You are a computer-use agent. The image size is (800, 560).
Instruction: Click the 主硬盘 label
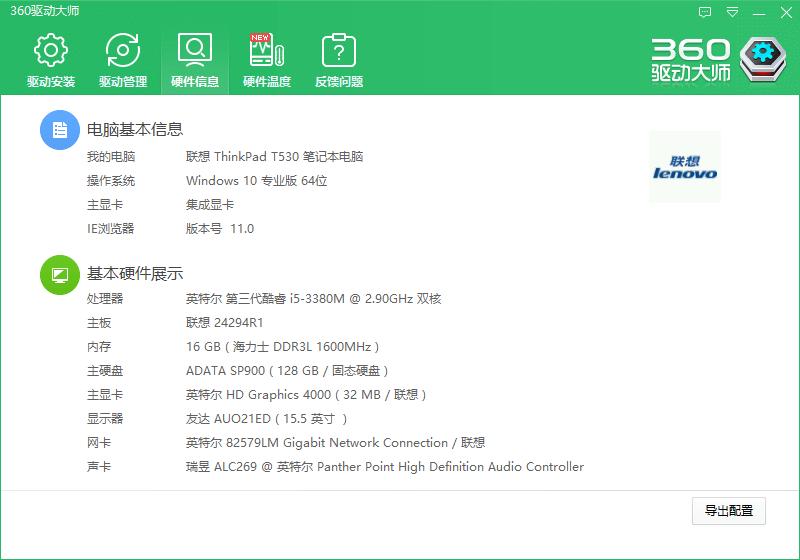pyautogui.click(x=105, y=371)
